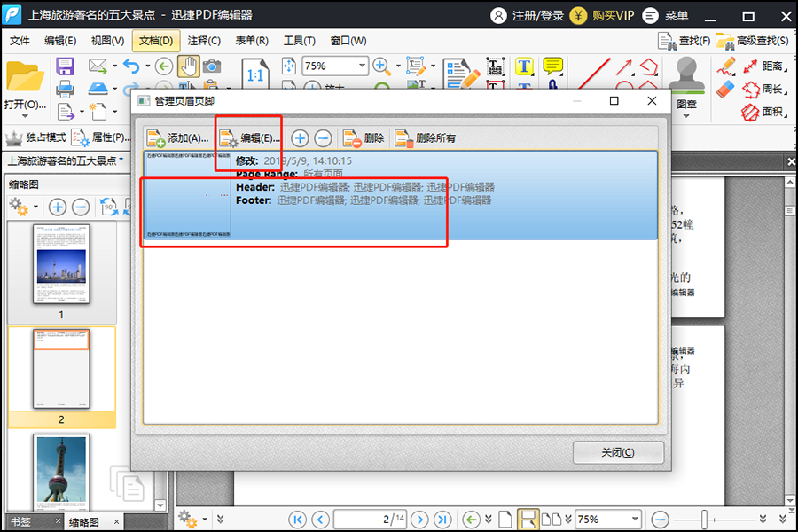Click the printer icon in the toolbar
The height and width of the screenshot is (532, 798).
[65, 89]
